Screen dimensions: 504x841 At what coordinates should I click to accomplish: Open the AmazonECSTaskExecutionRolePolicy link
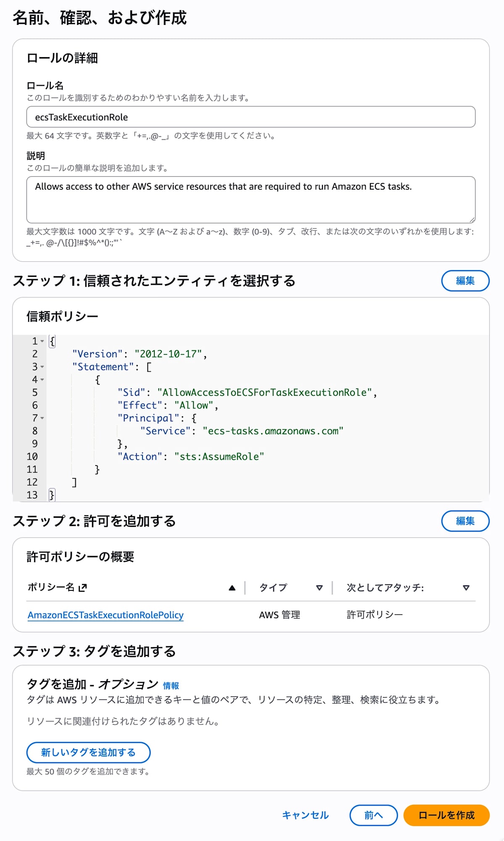tap(106, 615)
